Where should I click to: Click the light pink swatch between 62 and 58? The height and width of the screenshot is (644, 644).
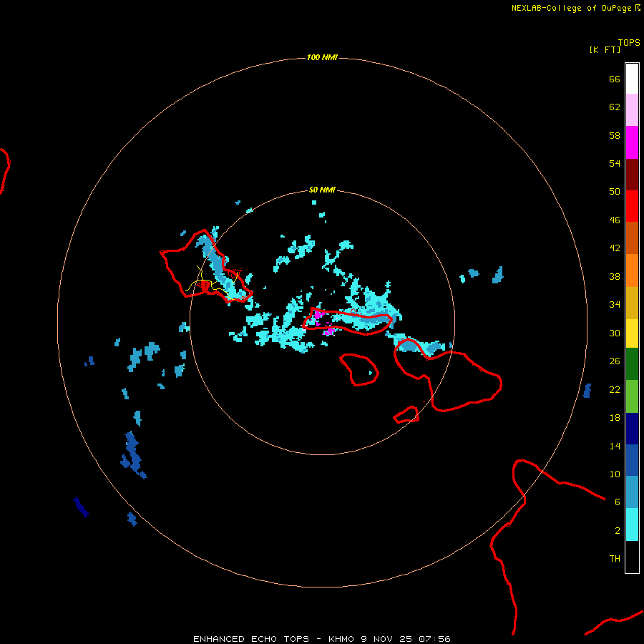tap(632, 109)
